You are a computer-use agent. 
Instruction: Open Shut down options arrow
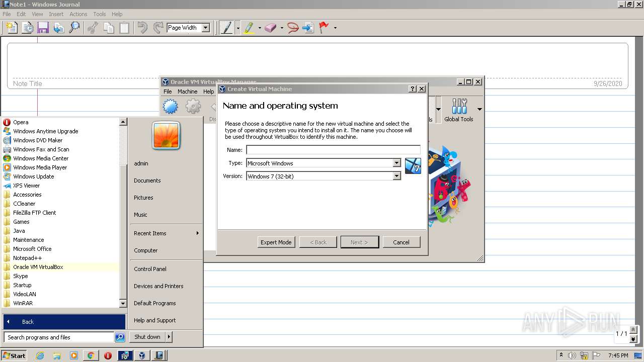(169, 337)
